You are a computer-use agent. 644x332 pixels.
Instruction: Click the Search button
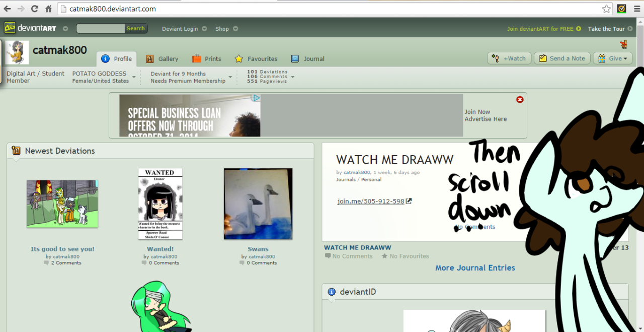tap(136, 29)
